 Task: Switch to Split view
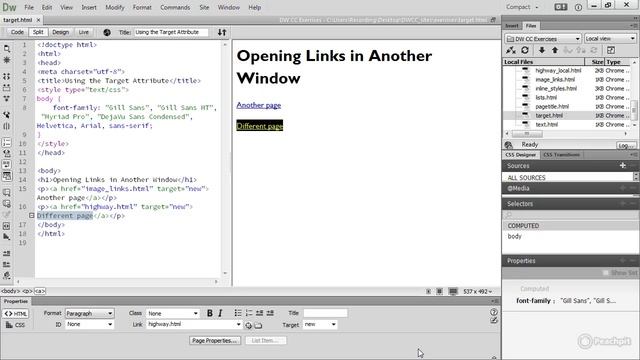pos(38,32)
